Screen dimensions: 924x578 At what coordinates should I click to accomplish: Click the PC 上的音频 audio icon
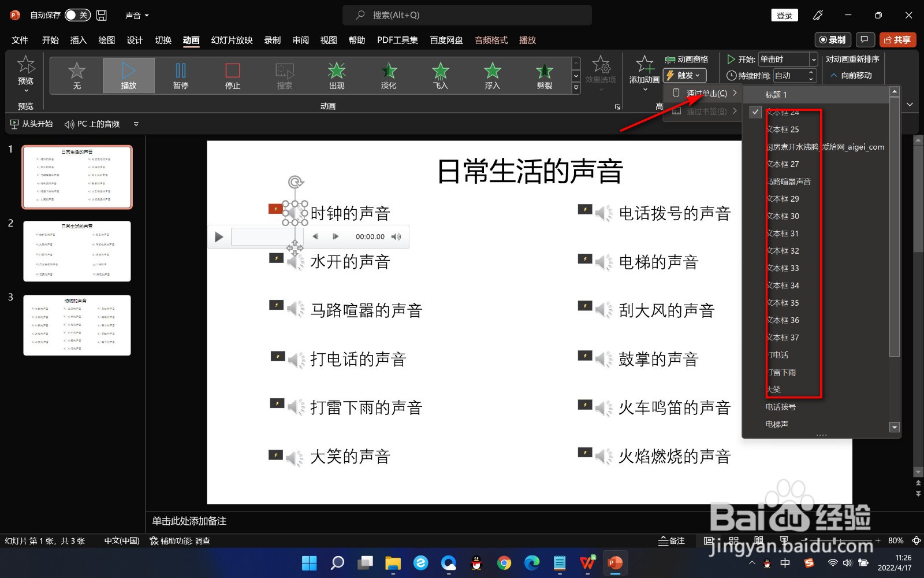pos(69,124)
